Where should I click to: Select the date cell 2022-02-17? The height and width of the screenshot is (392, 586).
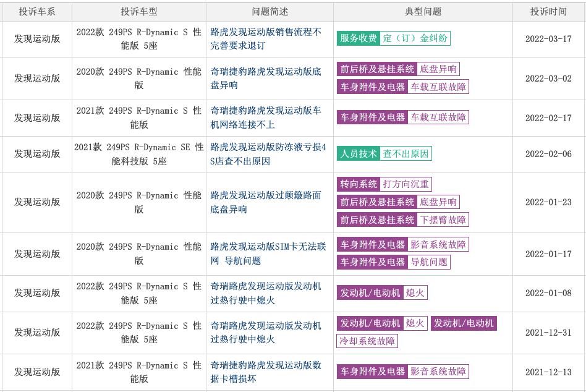pyautogui.click(x=549, y=118)
